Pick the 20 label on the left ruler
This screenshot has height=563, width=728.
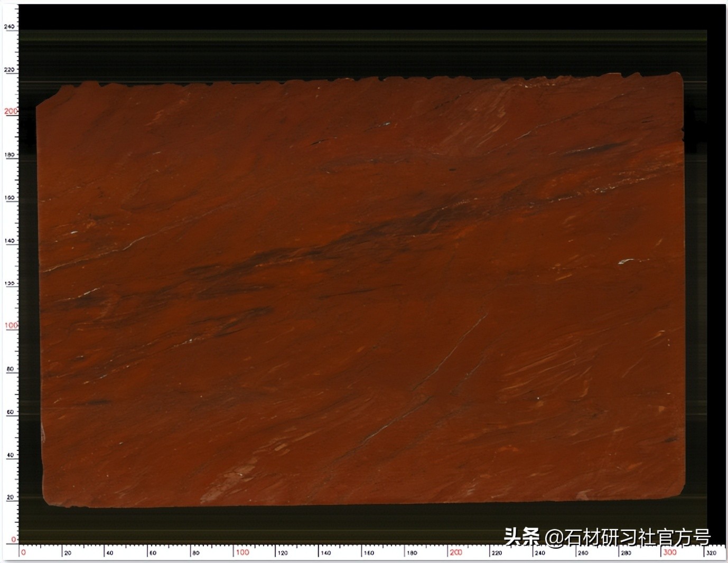tap(11, 498)
